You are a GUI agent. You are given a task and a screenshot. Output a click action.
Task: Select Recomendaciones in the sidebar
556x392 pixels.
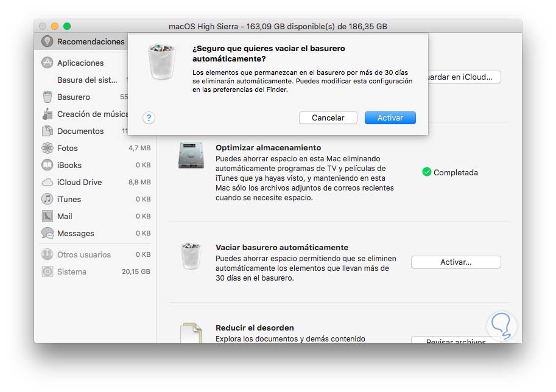tap(82, 41)
